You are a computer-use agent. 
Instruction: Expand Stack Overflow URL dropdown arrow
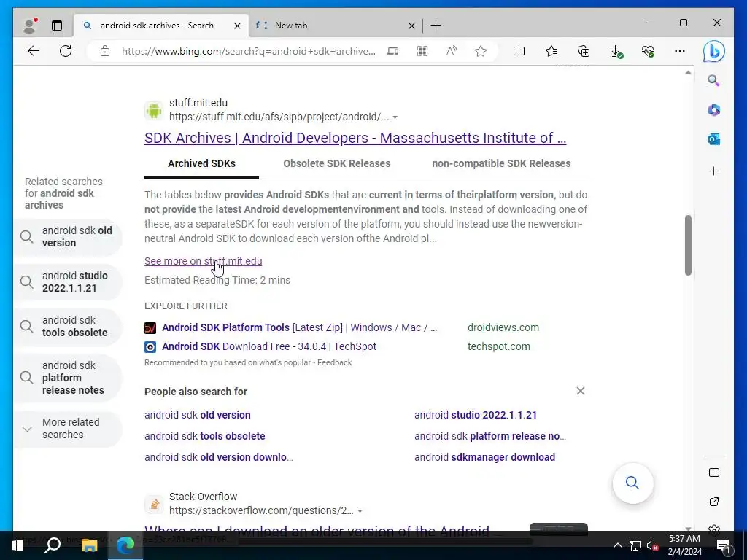click(360, 511)
